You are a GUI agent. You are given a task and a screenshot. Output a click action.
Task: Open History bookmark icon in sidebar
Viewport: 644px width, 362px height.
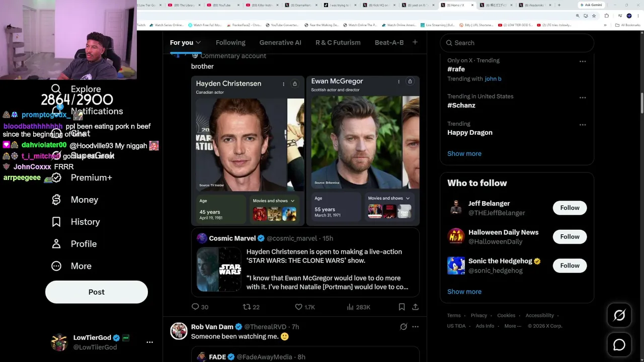click(56, 222)
